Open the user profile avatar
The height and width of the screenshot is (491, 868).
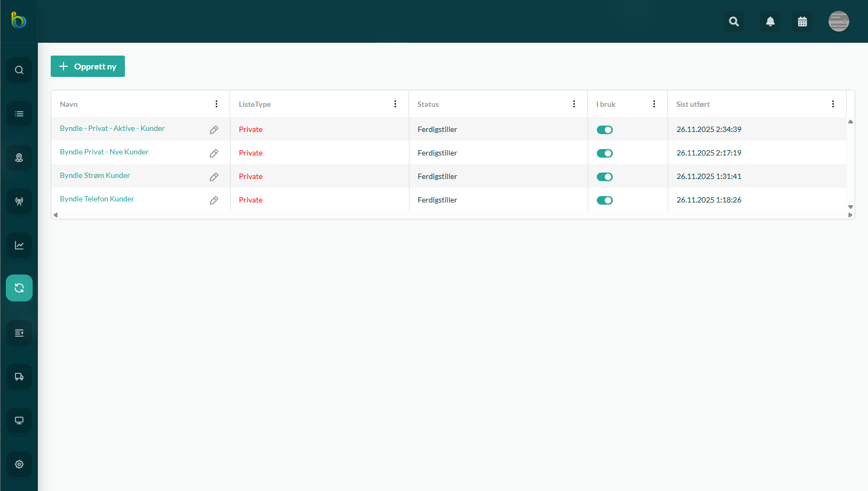pos(839,21)
